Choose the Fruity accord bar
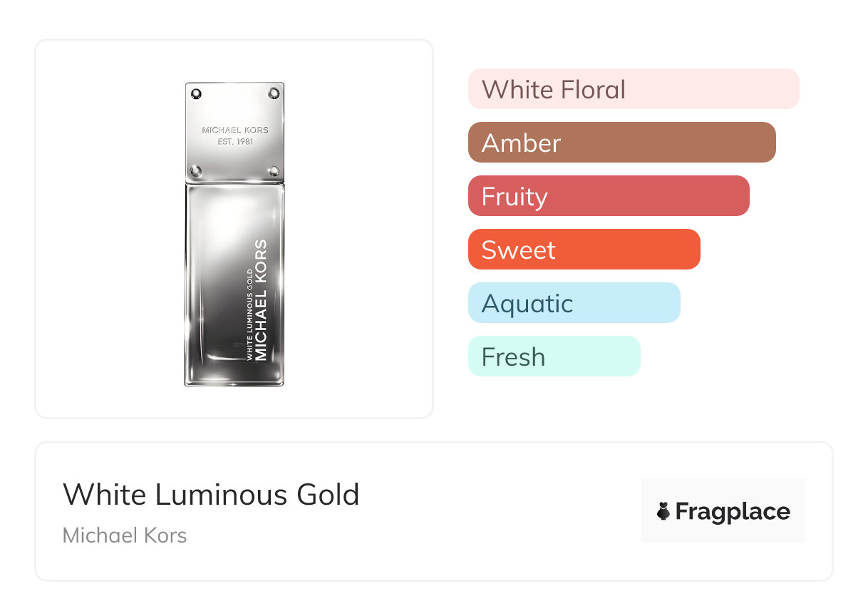This screenshot has height=616, width=868. click(608, 196)
